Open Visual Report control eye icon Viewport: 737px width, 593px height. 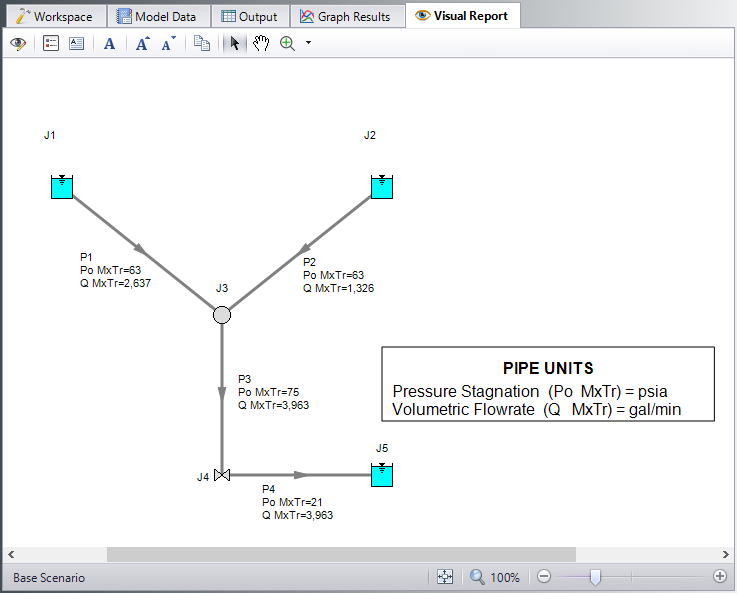coord(17,44)
